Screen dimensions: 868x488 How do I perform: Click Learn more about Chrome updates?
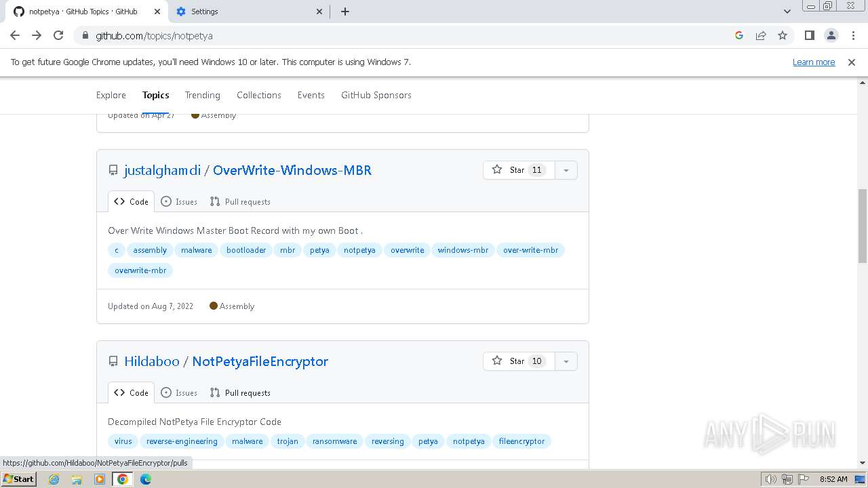pyautogui.click(x=814, y=62)
